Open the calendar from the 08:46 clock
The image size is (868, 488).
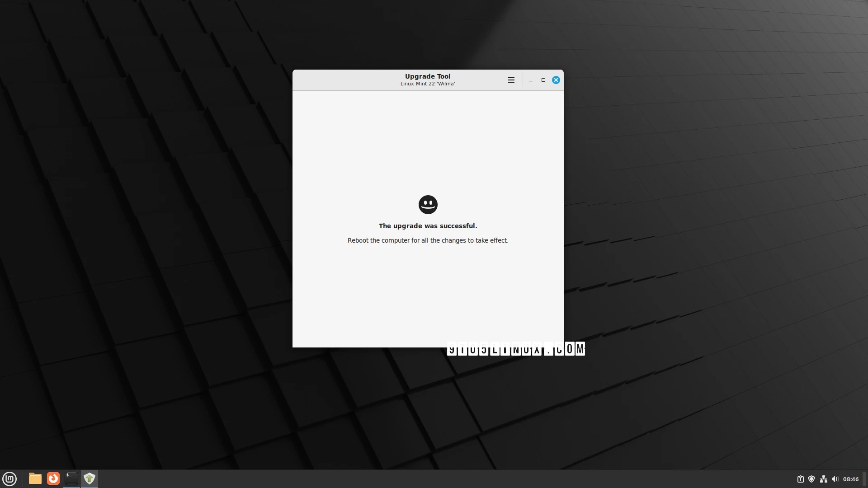(x=851, y=479)
